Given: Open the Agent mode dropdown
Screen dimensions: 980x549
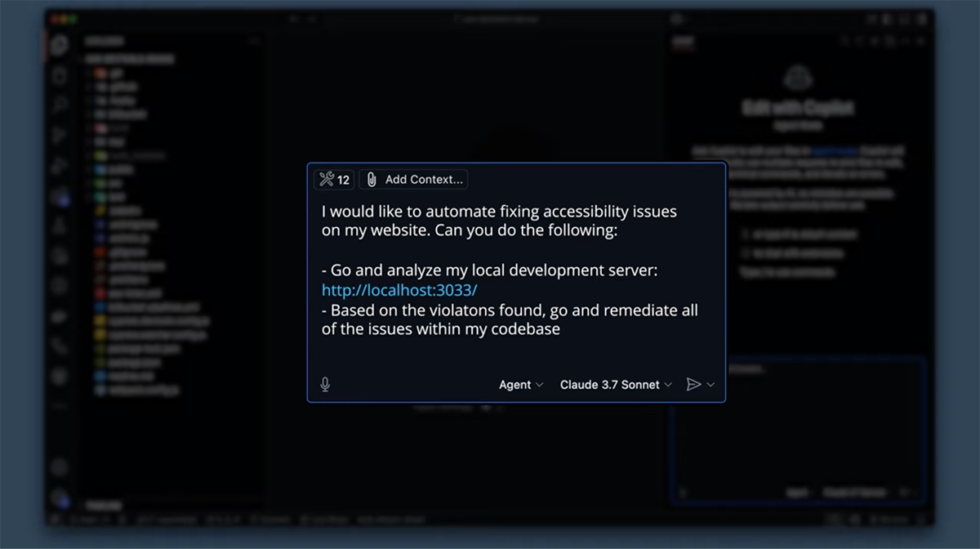Looking at the screenshot, I should pos(521,385).
